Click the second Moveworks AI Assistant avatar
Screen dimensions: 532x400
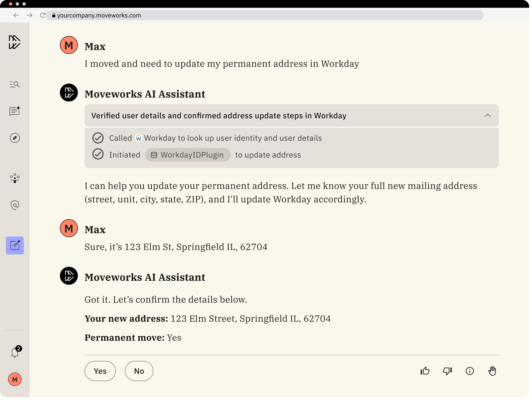69,276
